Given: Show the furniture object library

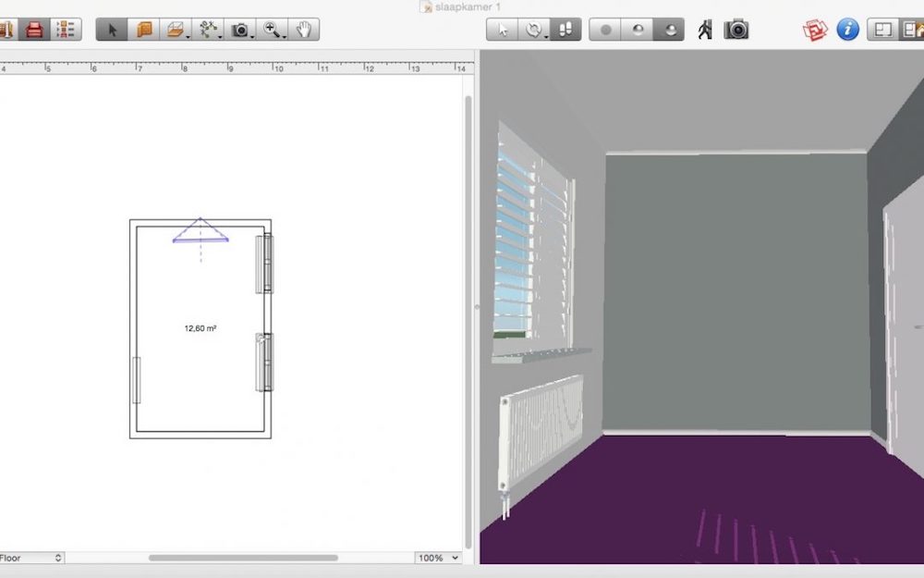Looking at the screenshot, I should pos(34,30).
